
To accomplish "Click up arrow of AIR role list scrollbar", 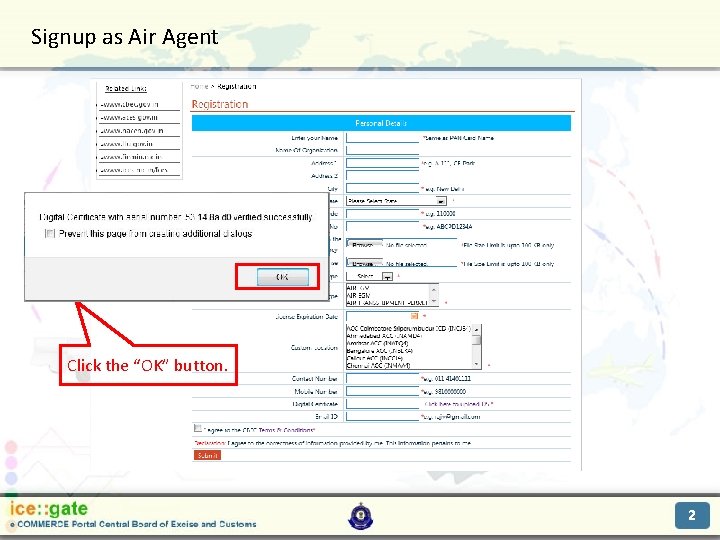I will pos(434,288).
